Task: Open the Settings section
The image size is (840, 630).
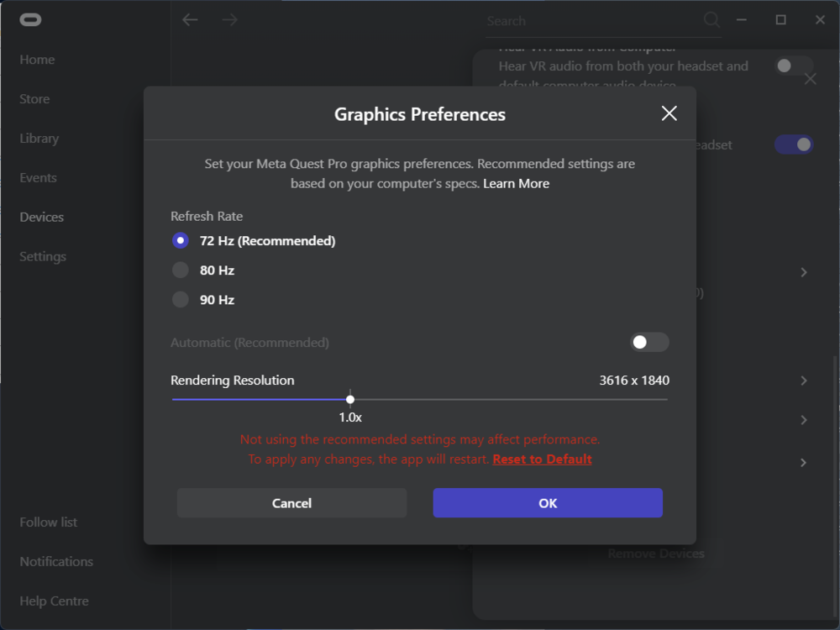Action: (x=43, y=256)
